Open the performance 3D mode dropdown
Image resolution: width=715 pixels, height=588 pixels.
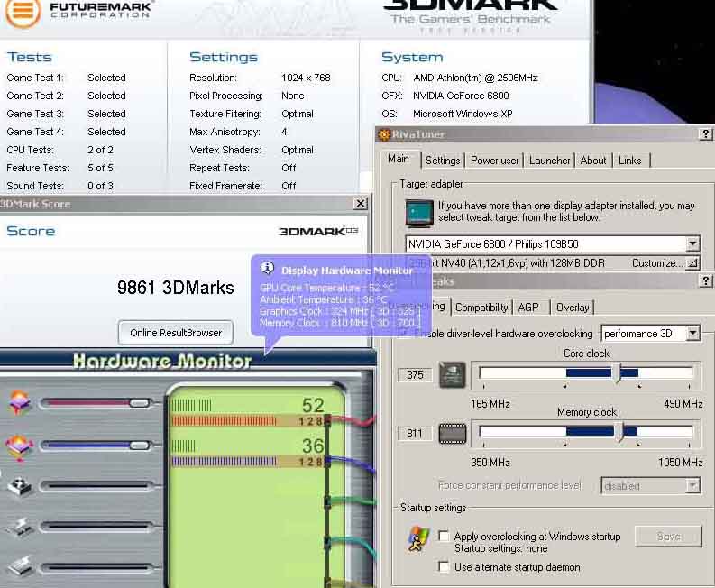coord(692,333)
